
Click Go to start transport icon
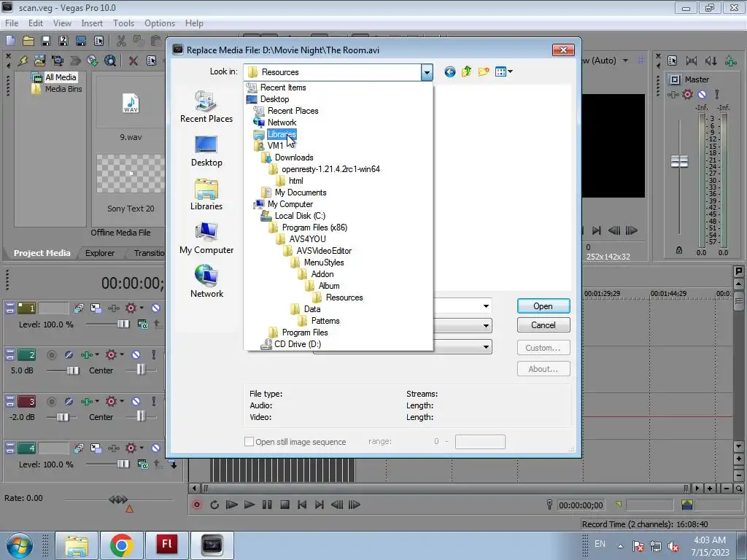pos(302,505)
